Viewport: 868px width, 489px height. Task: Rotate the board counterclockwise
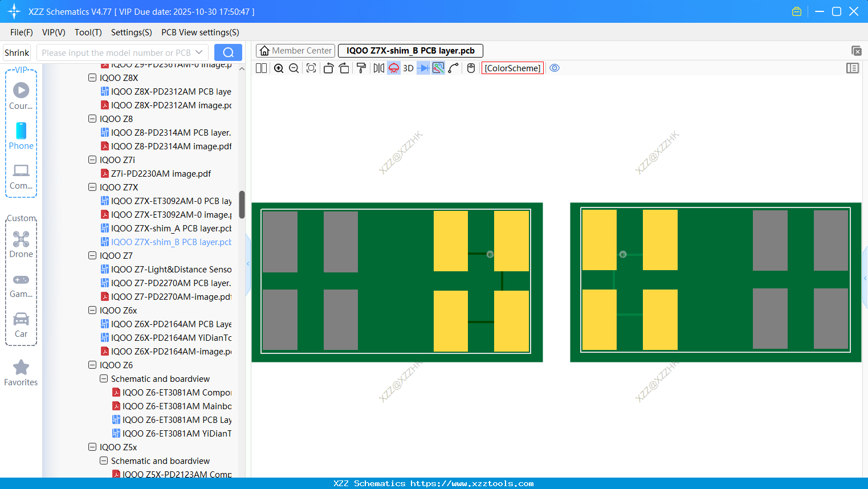pyautogui.click(x=328, y=68)
